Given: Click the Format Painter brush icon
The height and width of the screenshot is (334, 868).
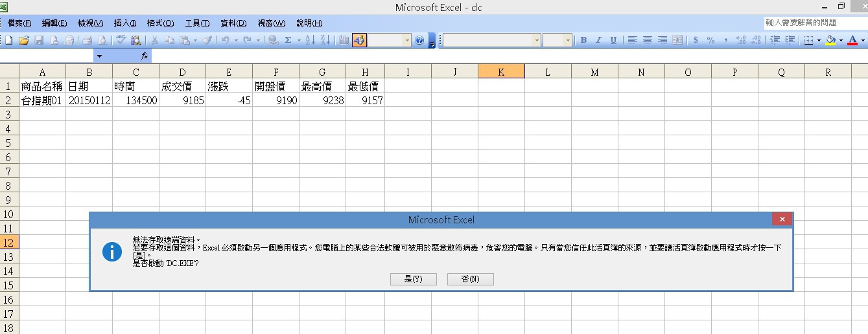Looking at the screenshot, I should 207,40.
